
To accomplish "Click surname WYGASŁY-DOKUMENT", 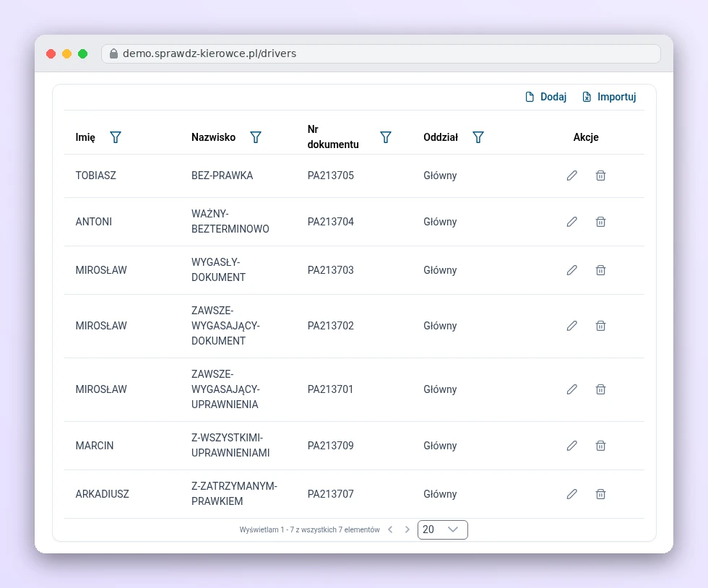I will pyautogui.click(x=218, y=270).
